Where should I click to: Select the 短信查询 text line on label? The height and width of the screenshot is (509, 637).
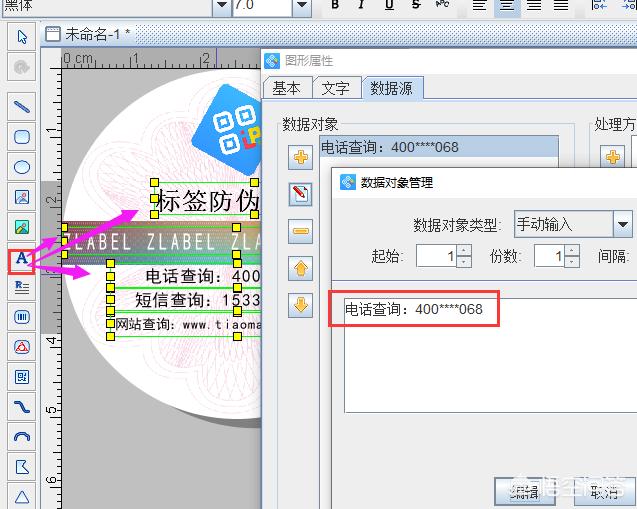click(197, 300)
